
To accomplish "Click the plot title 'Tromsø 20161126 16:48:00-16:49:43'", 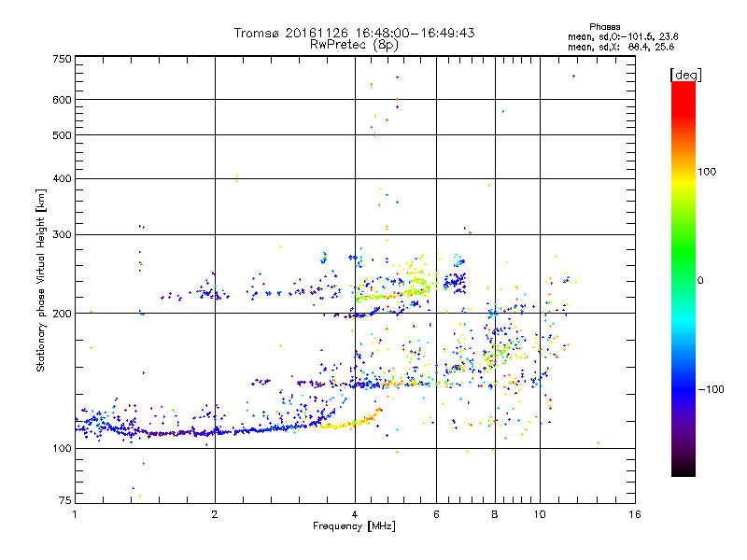I will [354, 33].
